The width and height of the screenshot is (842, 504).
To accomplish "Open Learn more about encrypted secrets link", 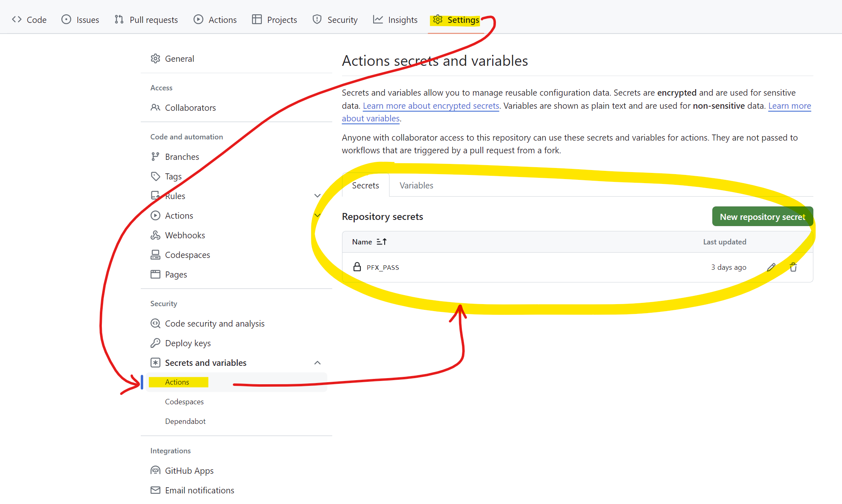I will [430, 106].
